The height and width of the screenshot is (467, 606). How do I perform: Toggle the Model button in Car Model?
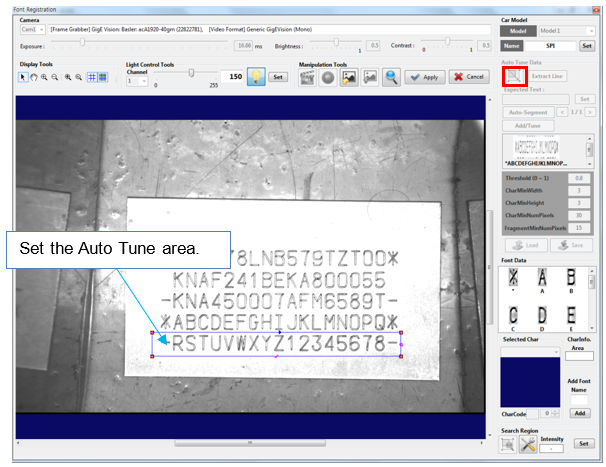point(514,31)
